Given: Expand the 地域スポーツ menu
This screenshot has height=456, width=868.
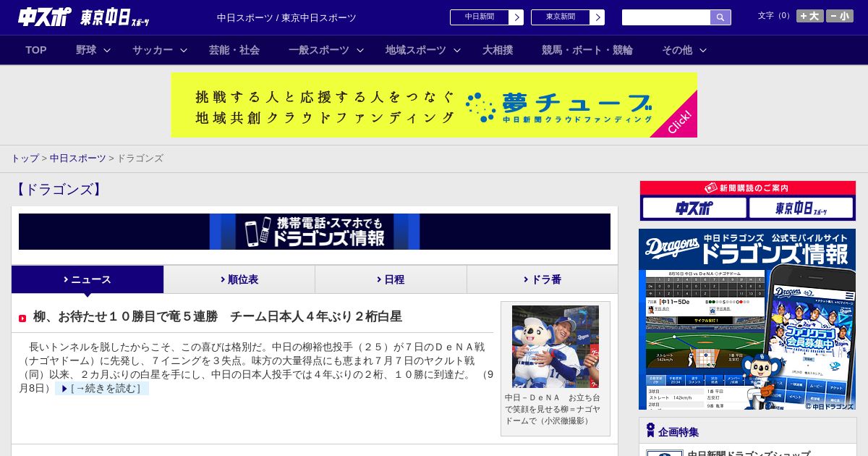Looking at the screenshot, I should pyautogui.click(x=423, y=50).
